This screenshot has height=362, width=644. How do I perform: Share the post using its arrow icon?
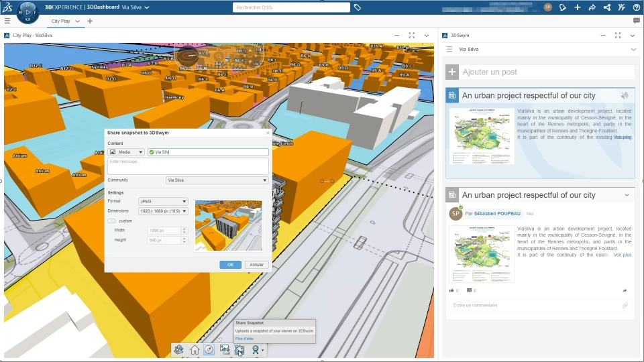pyautogui.click(x=625, y=290)
